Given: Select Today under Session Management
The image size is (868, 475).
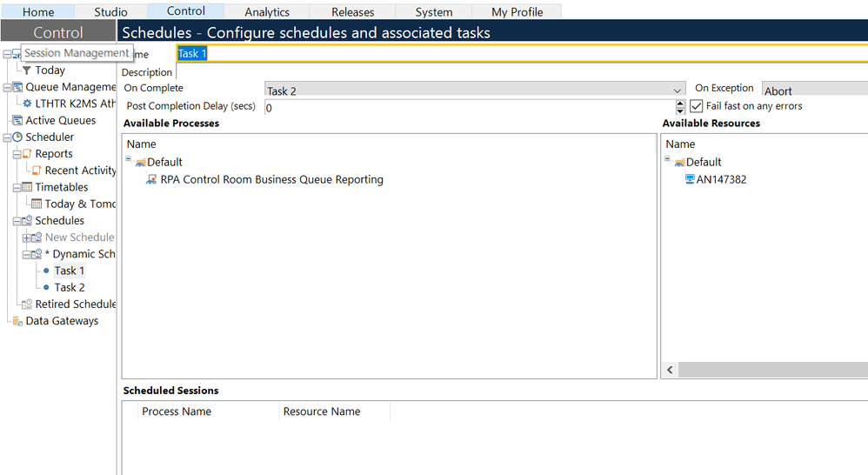Looking at the screenshot, I should [50, 70].
